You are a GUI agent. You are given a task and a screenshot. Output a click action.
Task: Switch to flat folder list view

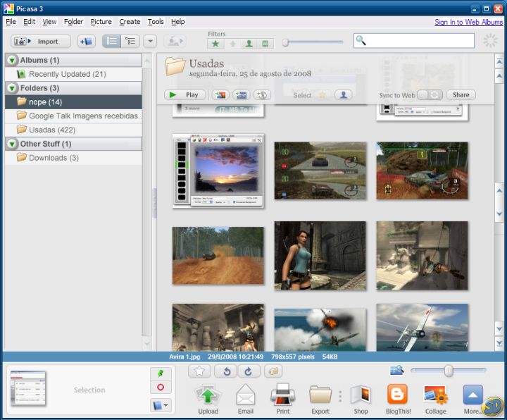[111, 42]
